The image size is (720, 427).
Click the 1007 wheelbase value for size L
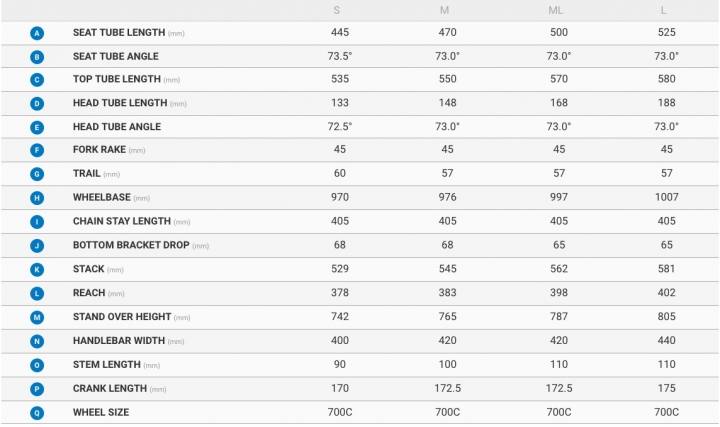click(667, 197)
